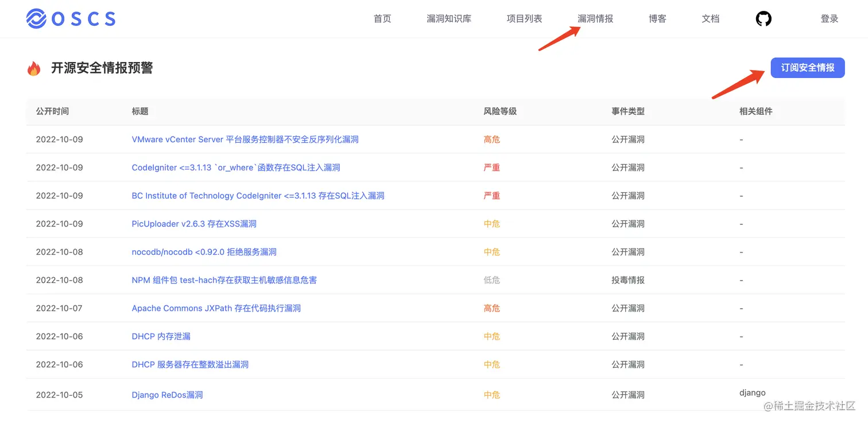Viewport: 868px width, 424px height.
Task: Open the 文档 navigation item
Action: [x=710, y=18]
